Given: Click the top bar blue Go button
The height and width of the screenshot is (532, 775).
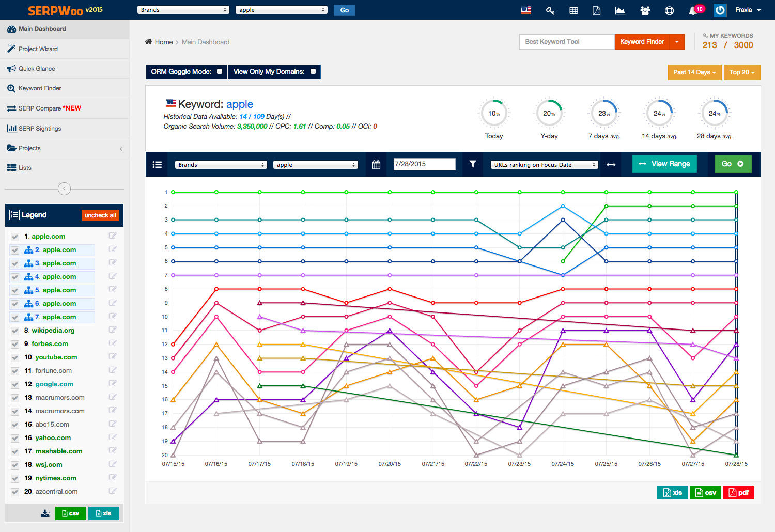Looking at the screenshot, I should coord(345,10).
